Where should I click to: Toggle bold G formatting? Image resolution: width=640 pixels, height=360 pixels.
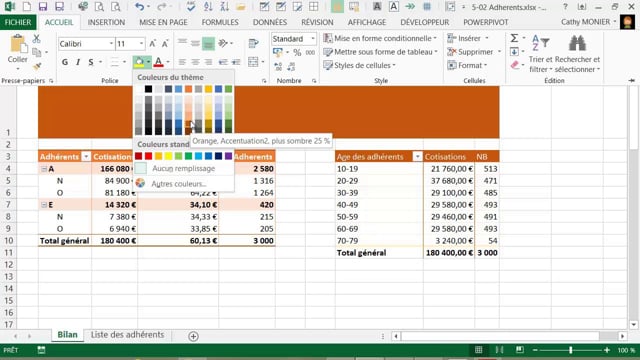pyautogui.click(x=65, y=62)
